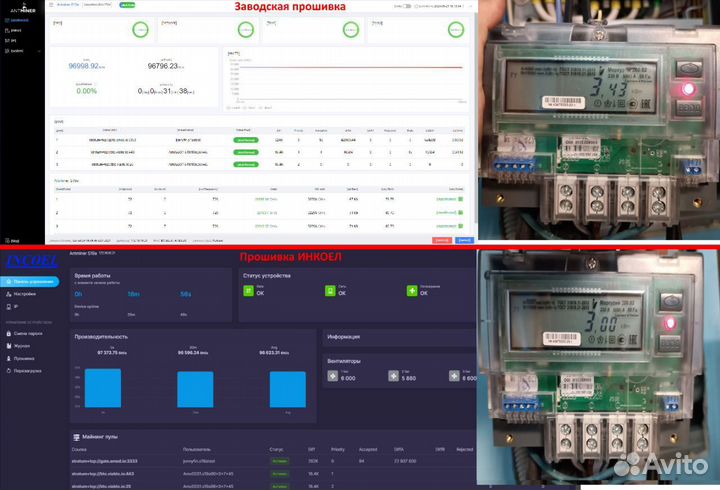Click first green OK icon in Статус устройства

(x=248, y=291)
